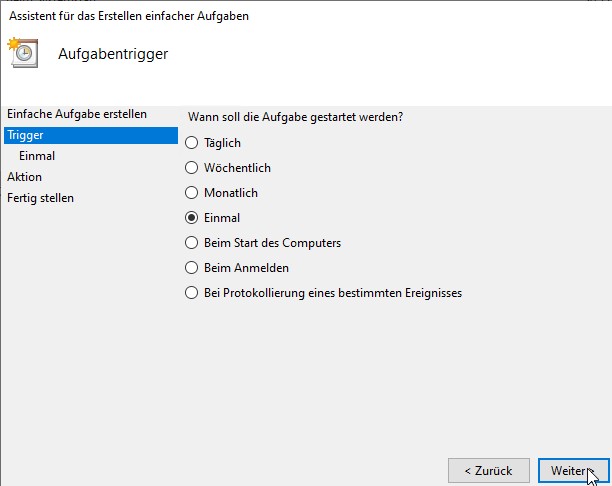This screenshot has height=486, width=612.
Task: Select the Beim Anmelden radio option
Action: pos(192,268)
